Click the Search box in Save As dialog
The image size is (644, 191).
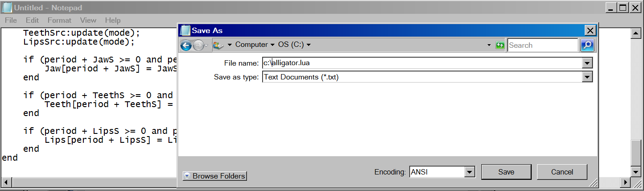tap(543, 45)
